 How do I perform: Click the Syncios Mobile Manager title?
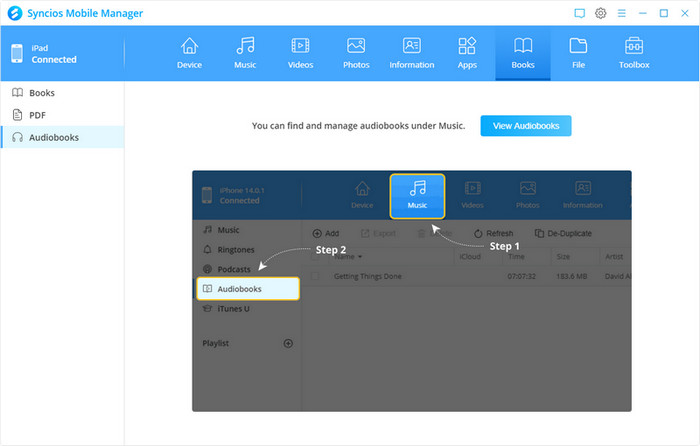pyautogui.click(x=85, y=13)
